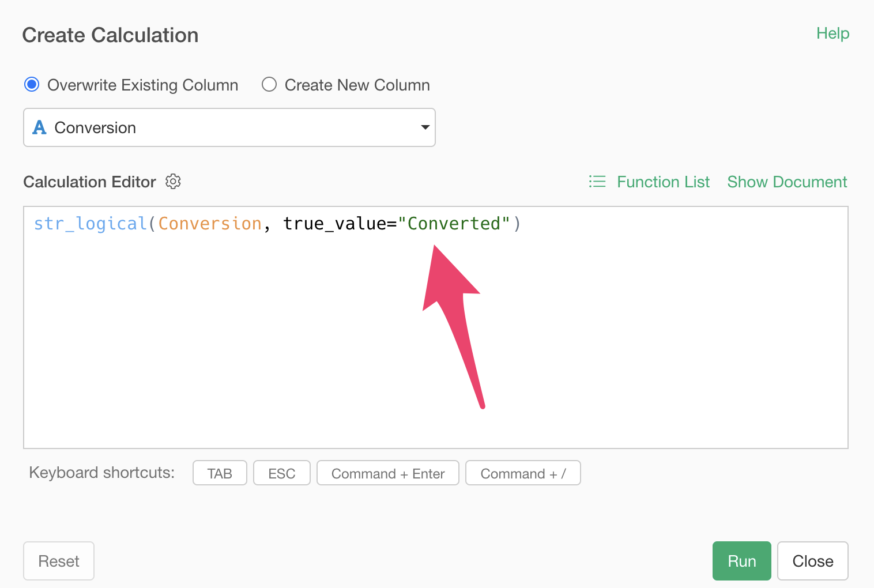
Task: Click the Reset button
Action: (59, 561)
